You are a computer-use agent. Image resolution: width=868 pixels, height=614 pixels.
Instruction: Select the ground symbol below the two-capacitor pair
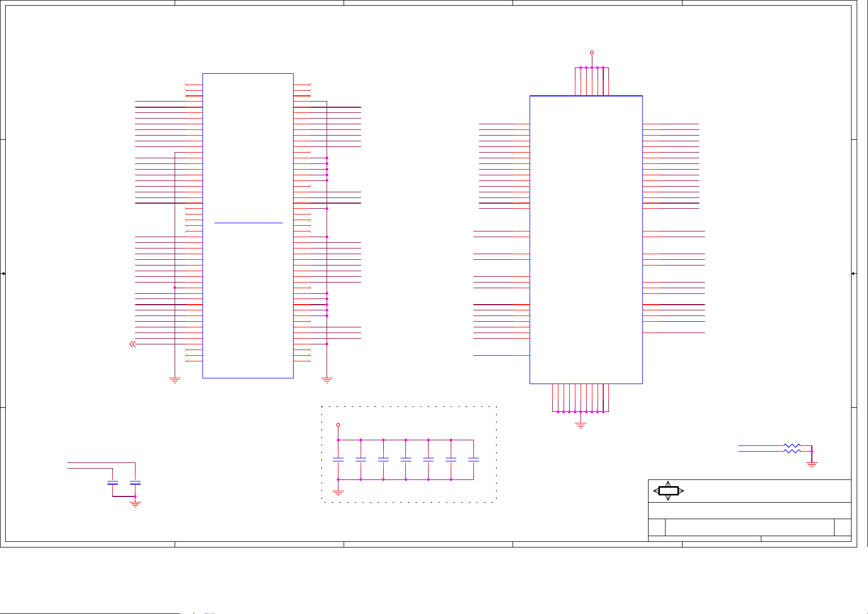(135, 504)
